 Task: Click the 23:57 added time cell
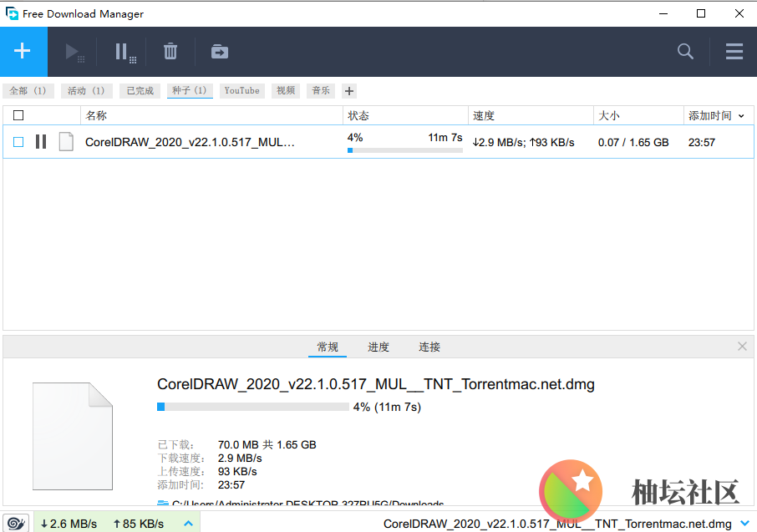702,142
